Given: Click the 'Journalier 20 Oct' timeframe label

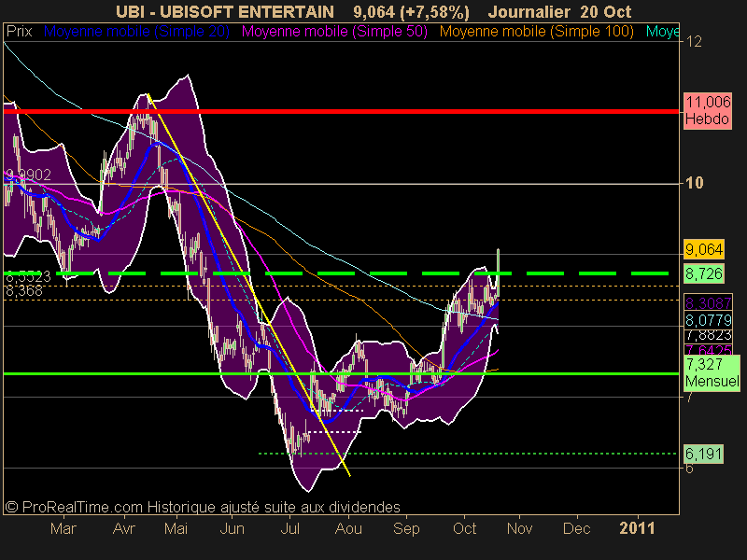Looking at the screenshot, I should click(x=559, y=11).
